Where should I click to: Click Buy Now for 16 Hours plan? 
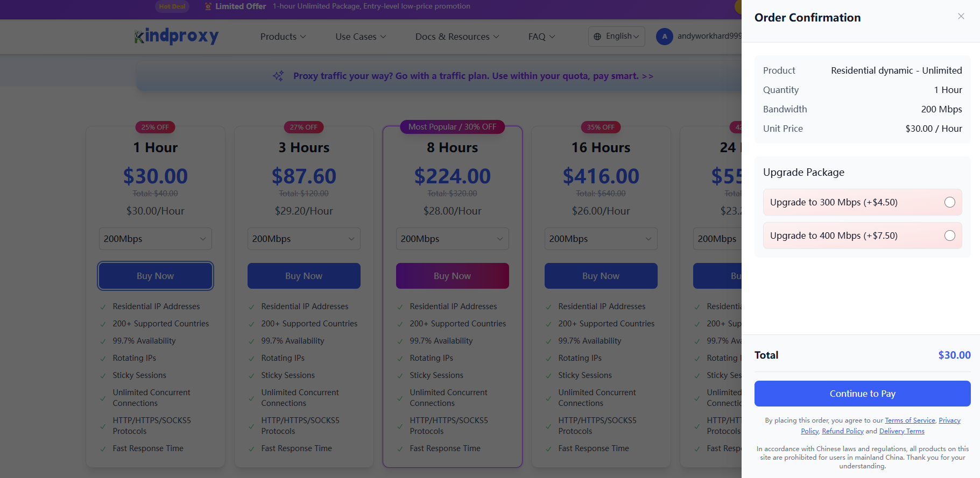601,276
